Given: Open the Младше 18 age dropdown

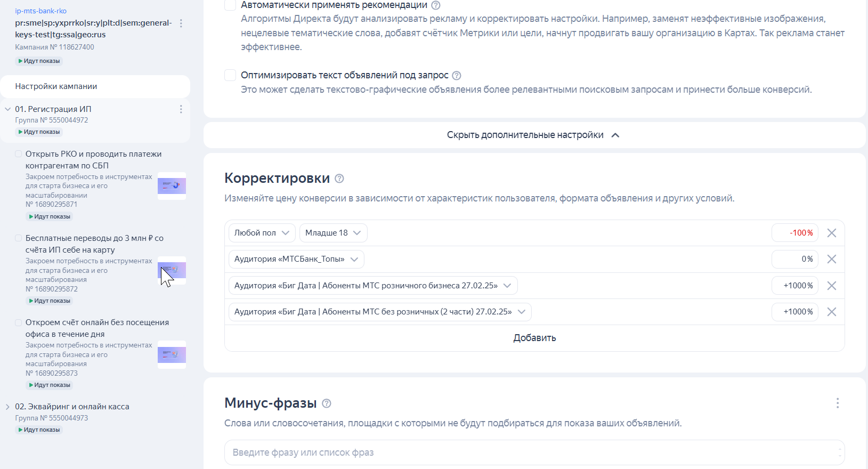Looking at the screenshot, I should [x=333, y=233].
